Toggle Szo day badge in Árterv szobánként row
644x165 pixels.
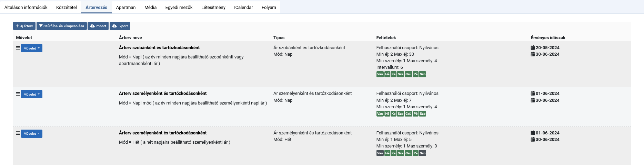pyautogui.click(x=423, y=74)
